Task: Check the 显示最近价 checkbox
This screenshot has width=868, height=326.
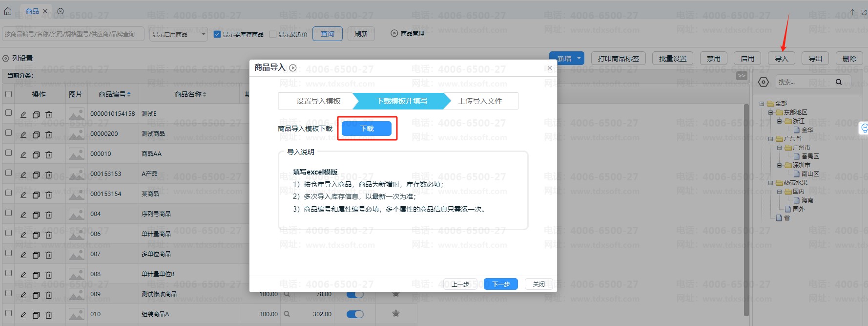Action: click(273, 34)
